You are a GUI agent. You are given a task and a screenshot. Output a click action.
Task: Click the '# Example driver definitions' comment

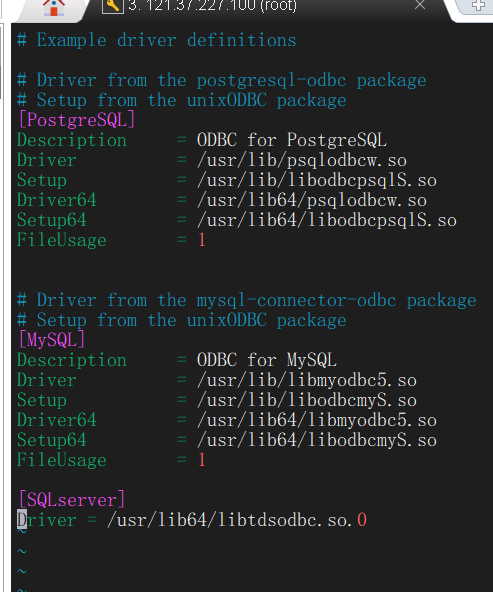point(157,40)
